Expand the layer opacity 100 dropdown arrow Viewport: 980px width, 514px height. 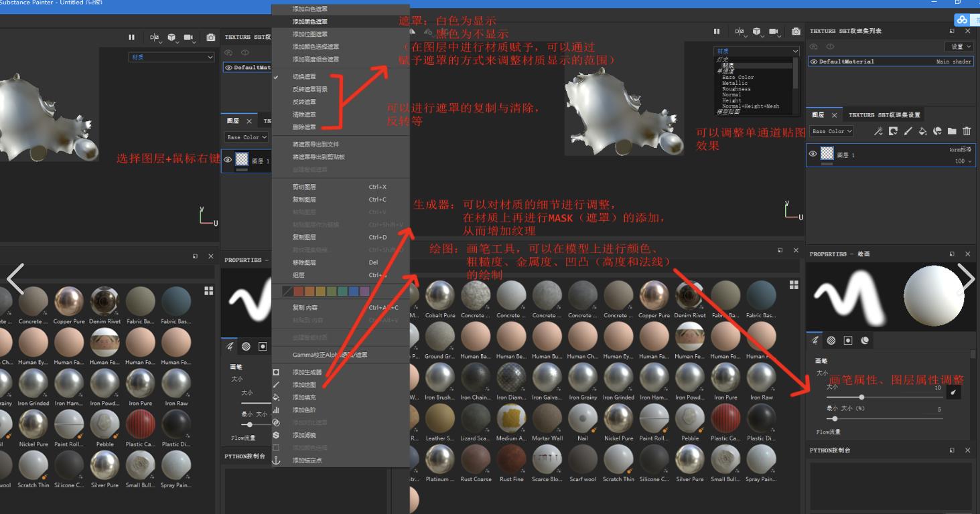(969, 161)
